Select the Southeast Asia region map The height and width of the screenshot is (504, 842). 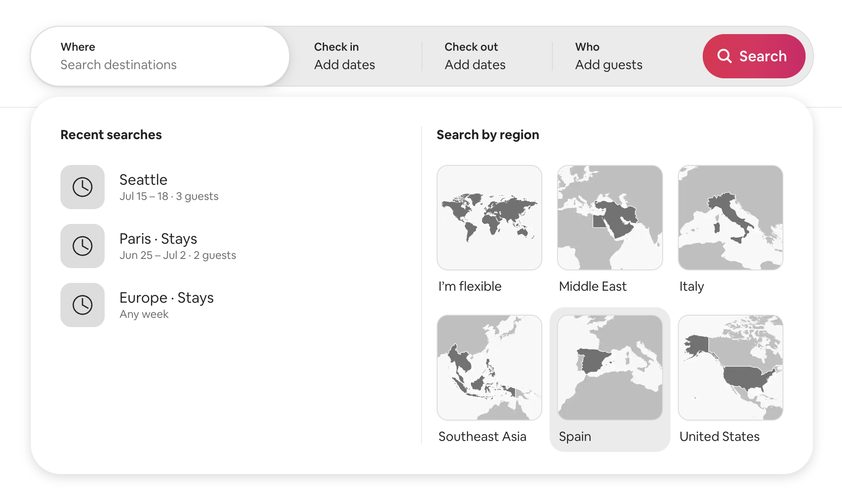coord(489,368)
